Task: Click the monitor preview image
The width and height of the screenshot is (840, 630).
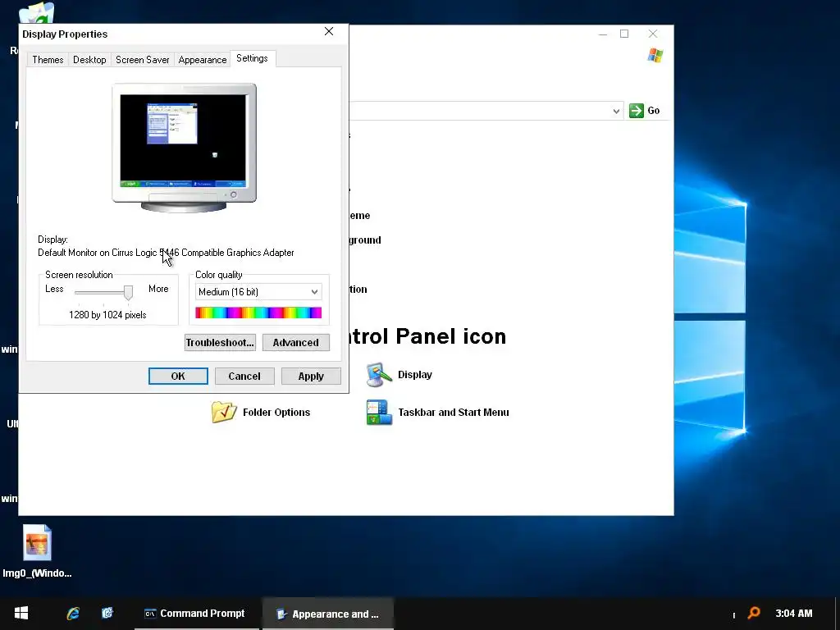Action: coord(184,148)
